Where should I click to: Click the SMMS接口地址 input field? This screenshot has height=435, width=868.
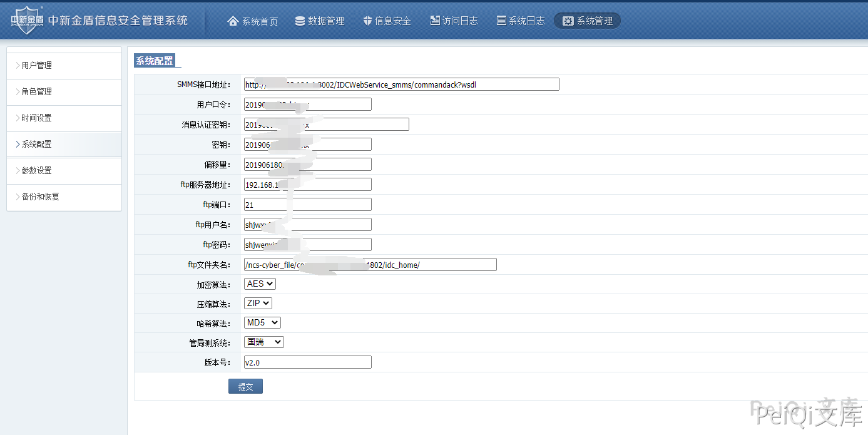pos(401,84)
